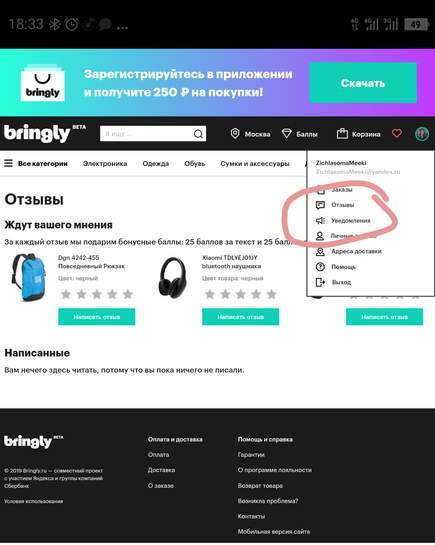Open the Все категории hamburger menu
The width and height of the screenshot is (435, 545).
pyautogui.click(x=8, y=163)
